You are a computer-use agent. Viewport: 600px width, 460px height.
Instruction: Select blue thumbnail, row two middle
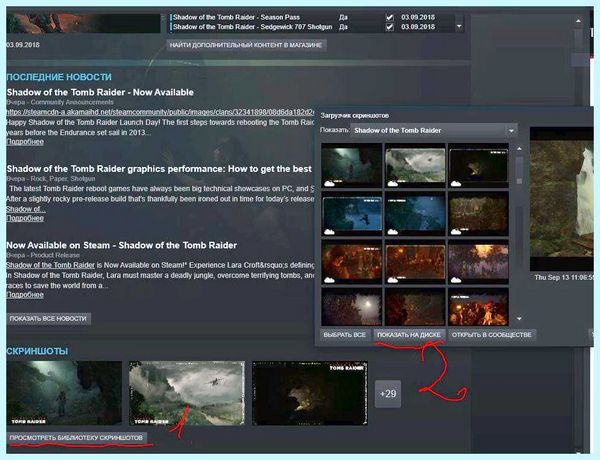(x=415, y=214)
